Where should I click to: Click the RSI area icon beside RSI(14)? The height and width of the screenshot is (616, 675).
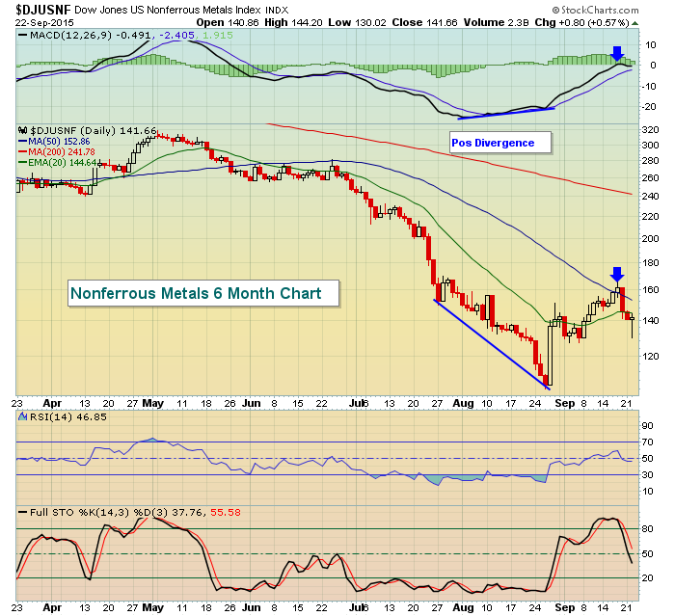[x=23, y=416]
